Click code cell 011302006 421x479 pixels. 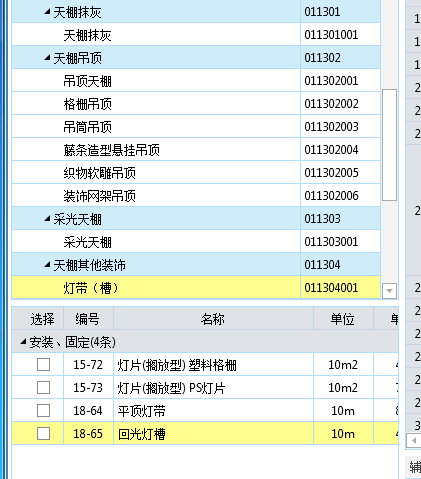[340, 196]
